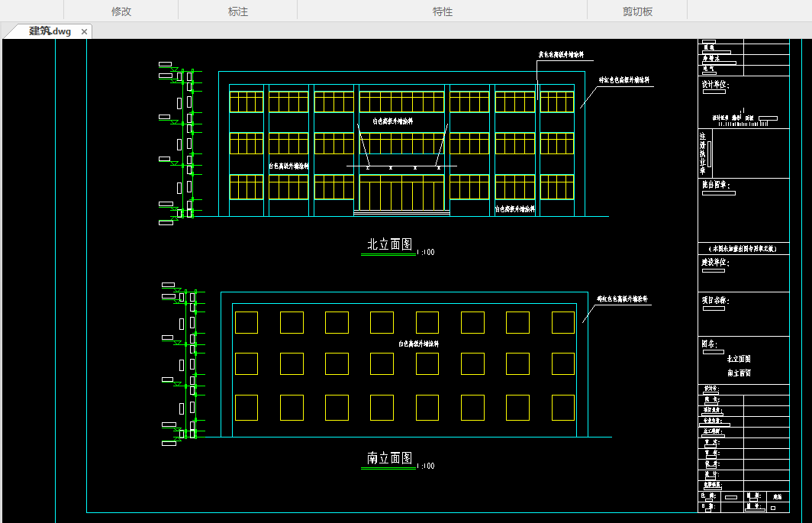Open the 剪切板 ribbon panel
812x523 pixels.
pos(637,11)
